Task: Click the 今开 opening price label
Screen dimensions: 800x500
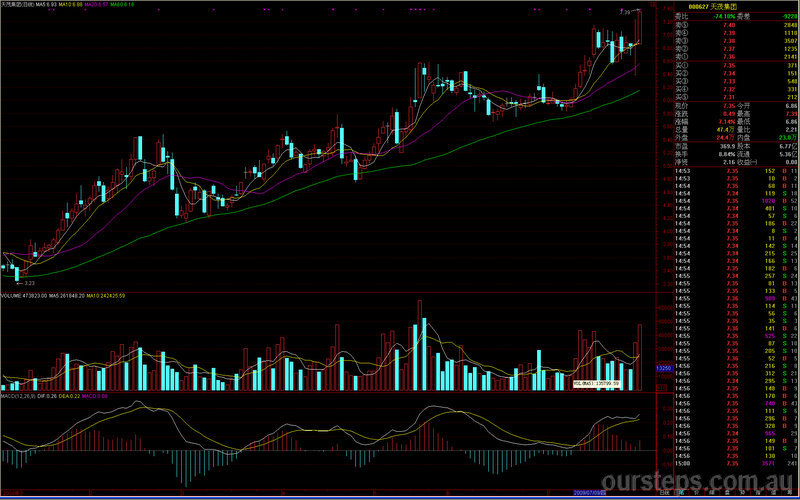Action: (743, 106)
